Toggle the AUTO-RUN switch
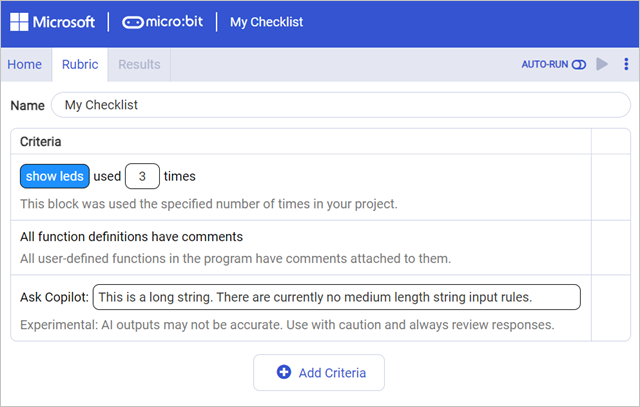 tap(579, 64)
